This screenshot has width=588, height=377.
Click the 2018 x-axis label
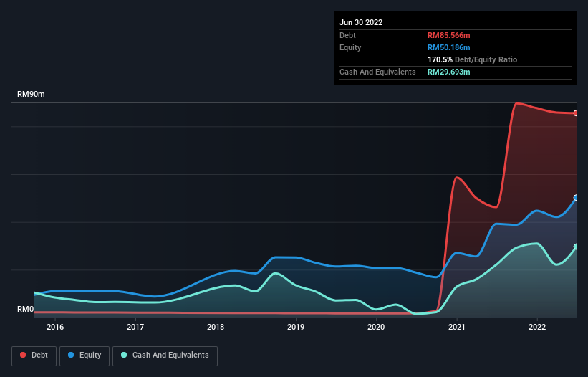[216, 327]
